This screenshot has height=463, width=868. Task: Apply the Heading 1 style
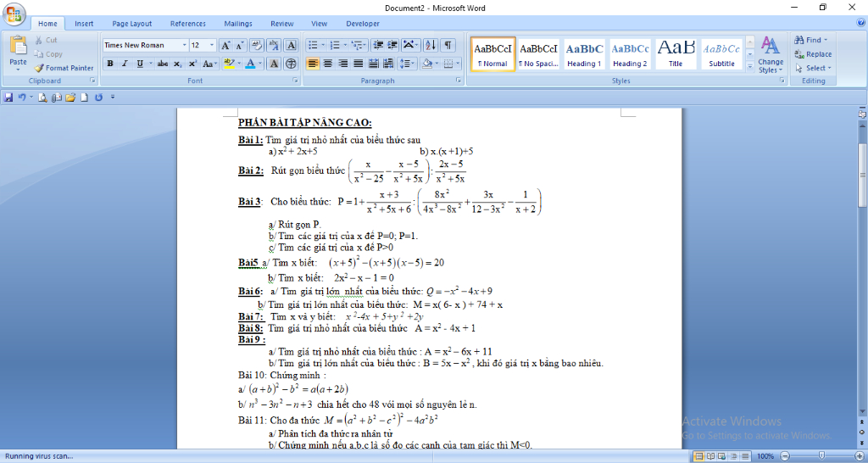pyautogui.click(x=585, y=54)
